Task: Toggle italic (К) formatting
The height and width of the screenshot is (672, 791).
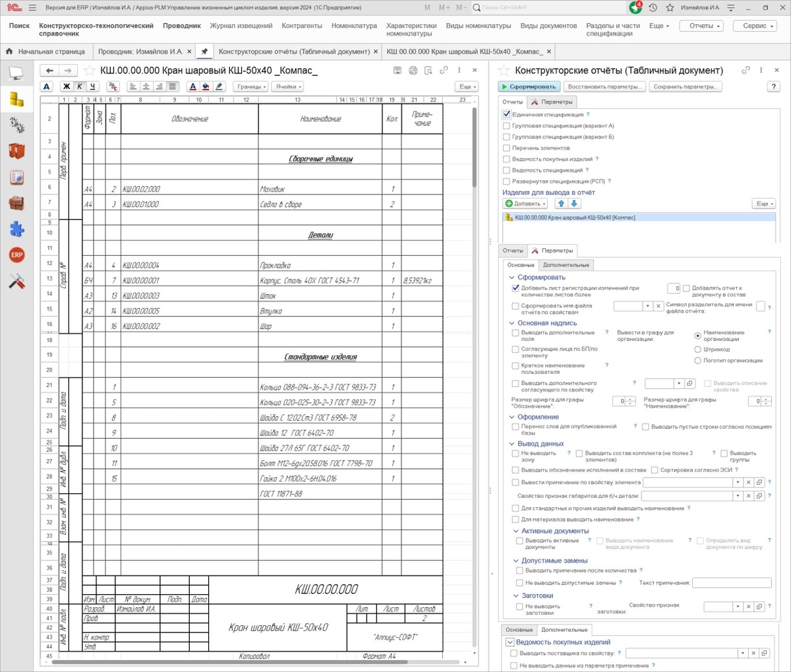Action: point(80,86)
